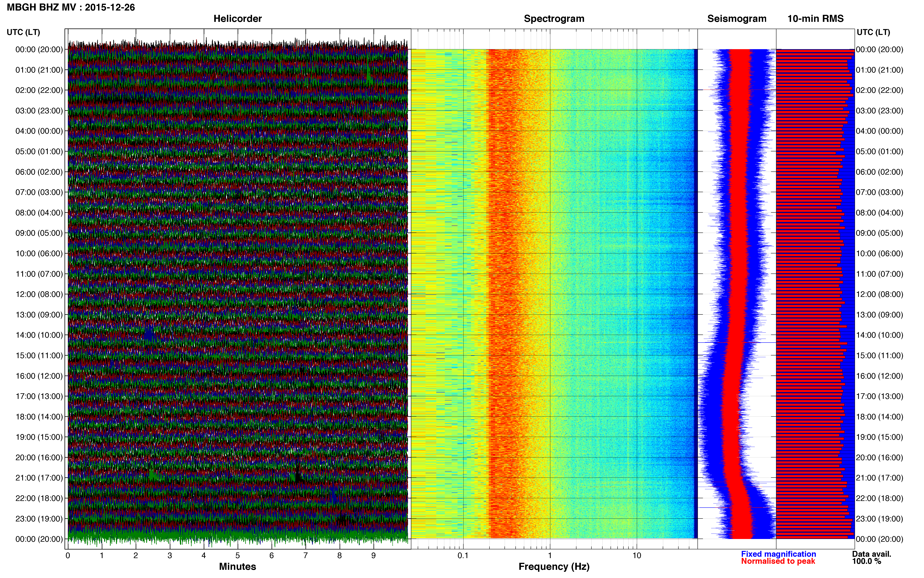Click '22:00 (18:00)' label beside the RMS panel
This screenshot has height=578, width=924.
879,498
